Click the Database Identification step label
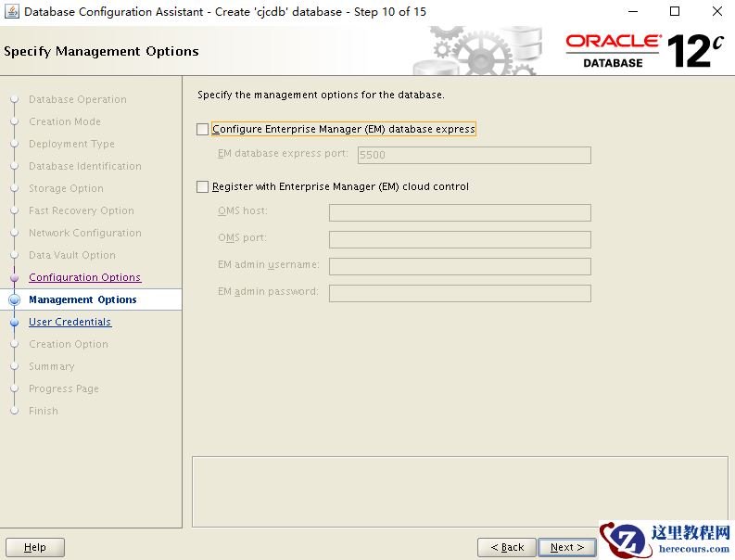 (x=85, y=166)
